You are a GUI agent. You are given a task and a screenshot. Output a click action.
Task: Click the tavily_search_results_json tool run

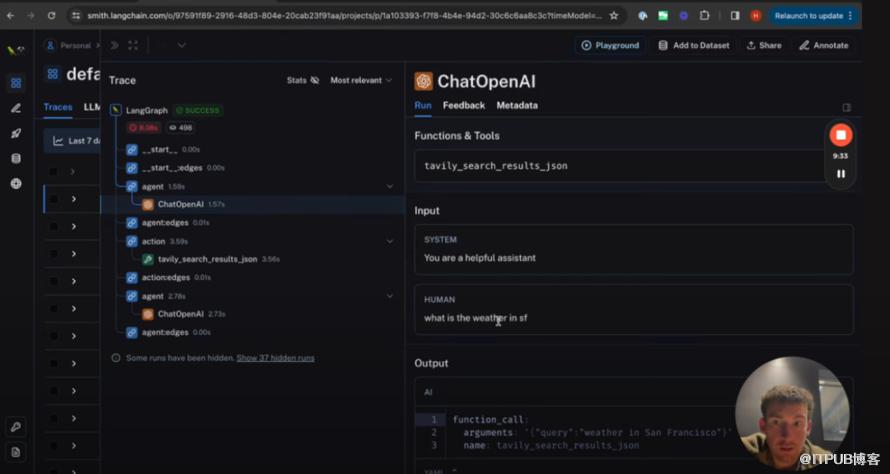pyautogui.click(x=206, y=259)
